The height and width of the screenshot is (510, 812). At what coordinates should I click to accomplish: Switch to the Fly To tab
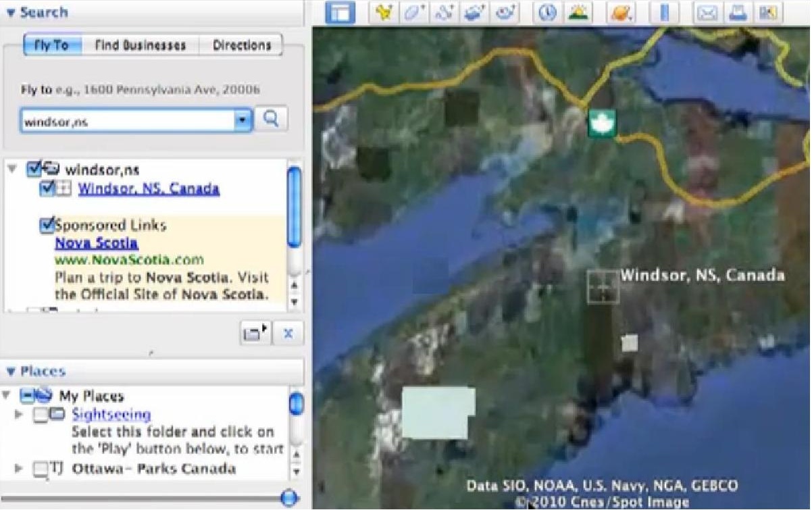(x=53, y=45)
